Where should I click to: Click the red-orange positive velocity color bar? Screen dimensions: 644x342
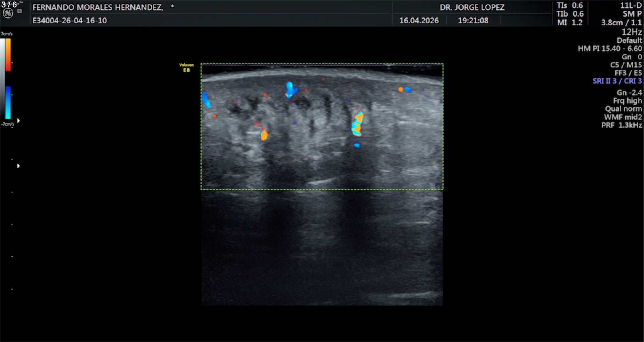pyautogui.click(x=8, y=54)
